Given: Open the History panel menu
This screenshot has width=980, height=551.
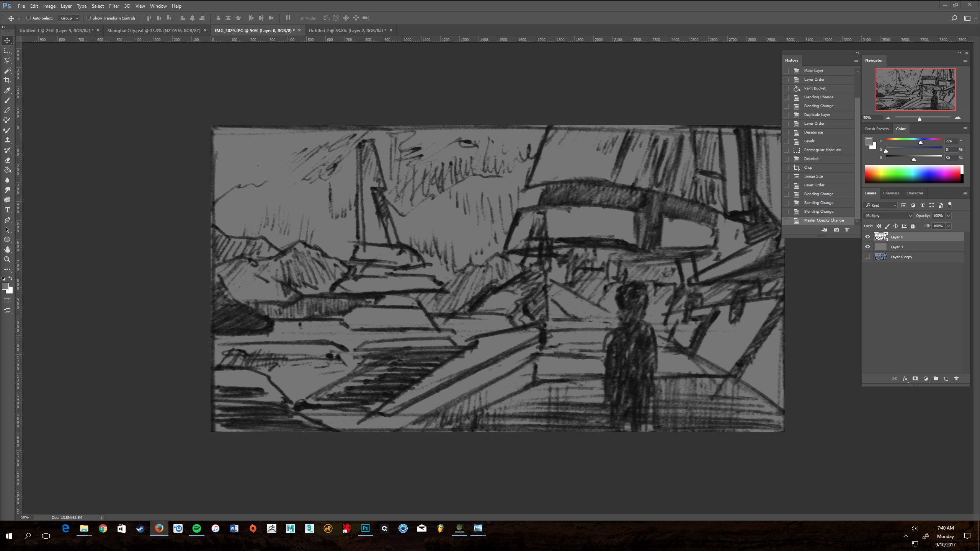Looking at the screenshot, I should [856, 60].
